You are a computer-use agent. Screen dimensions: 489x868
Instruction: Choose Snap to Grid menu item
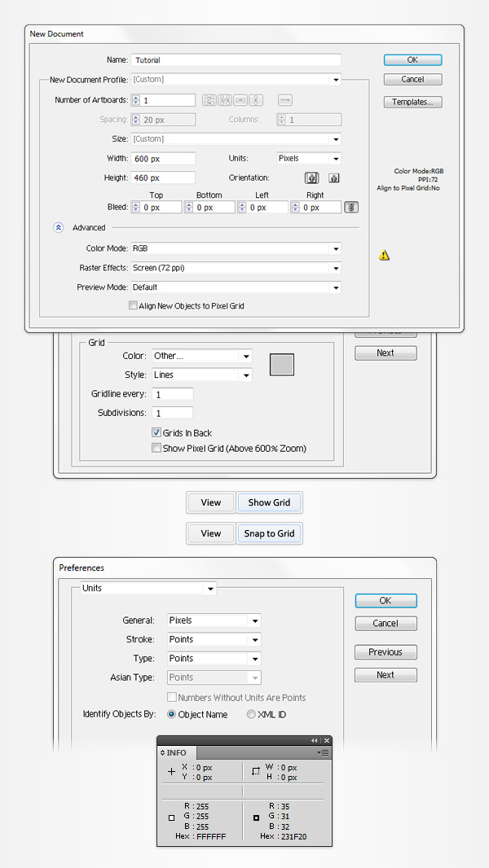click(x=269, y=533)
